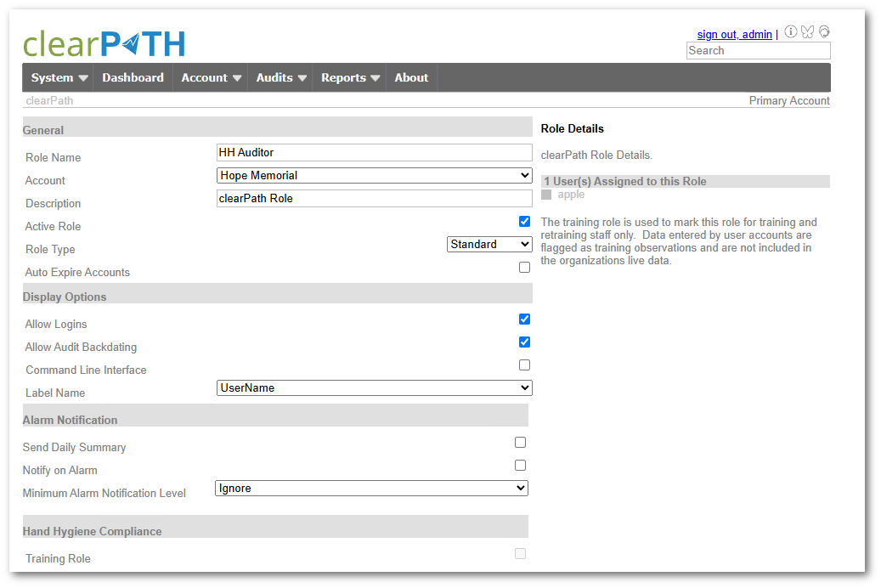Screen dimensions: 881x588
Task: Uncheck the Active Role checkbox
Action: tap(524, 222)
